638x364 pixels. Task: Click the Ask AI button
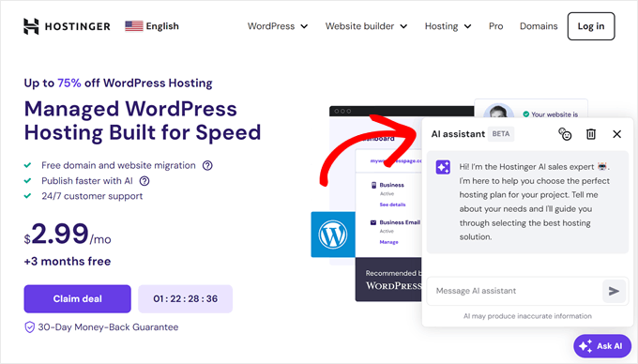(x=602, y=346)
